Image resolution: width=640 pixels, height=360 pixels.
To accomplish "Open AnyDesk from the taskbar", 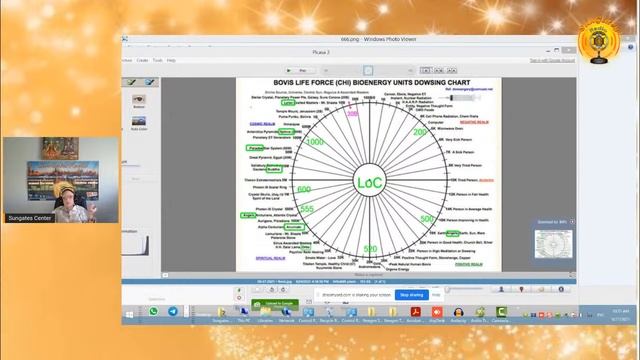I will tap(437, 313).
